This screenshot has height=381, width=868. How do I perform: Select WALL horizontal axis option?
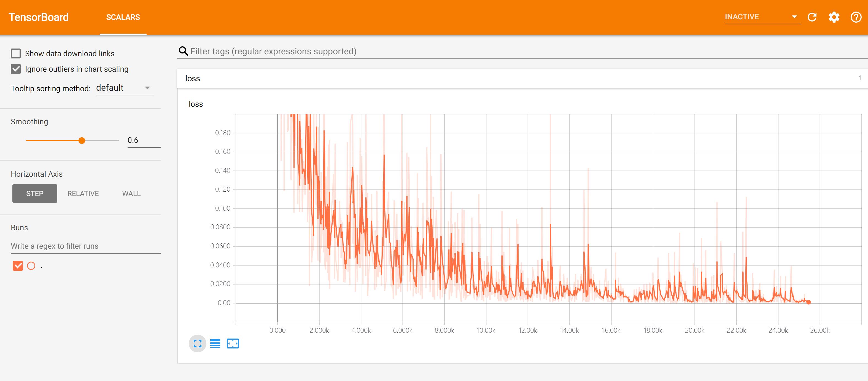[131, 194]
